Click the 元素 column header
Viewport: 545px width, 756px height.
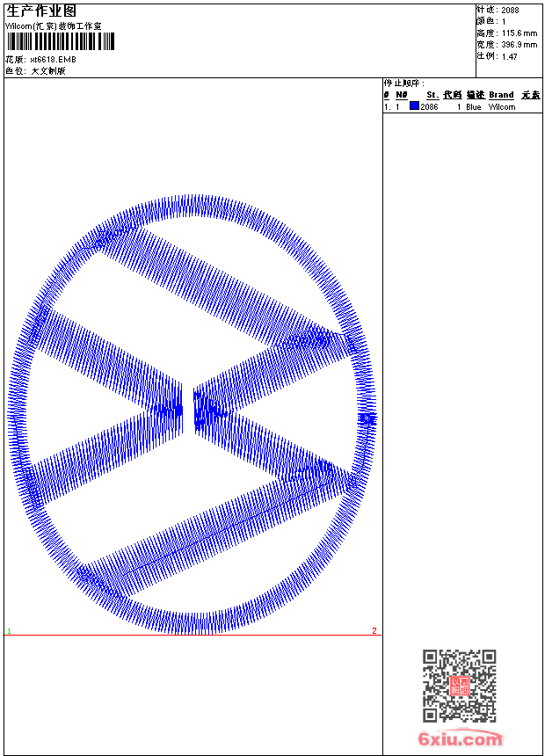[x=531, y=95]
